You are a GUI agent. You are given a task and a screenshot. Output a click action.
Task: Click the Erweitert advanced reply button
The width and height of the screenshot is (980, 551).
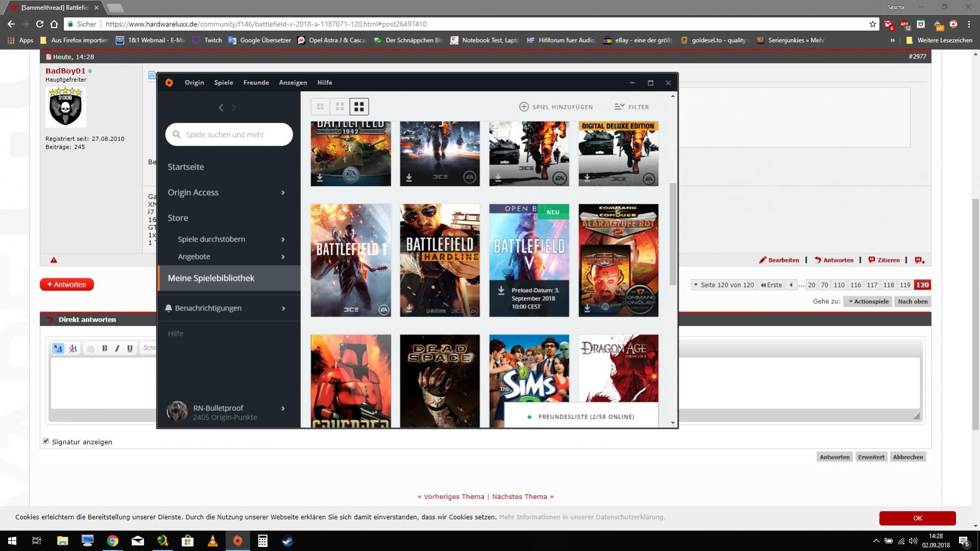coord(871,457)
